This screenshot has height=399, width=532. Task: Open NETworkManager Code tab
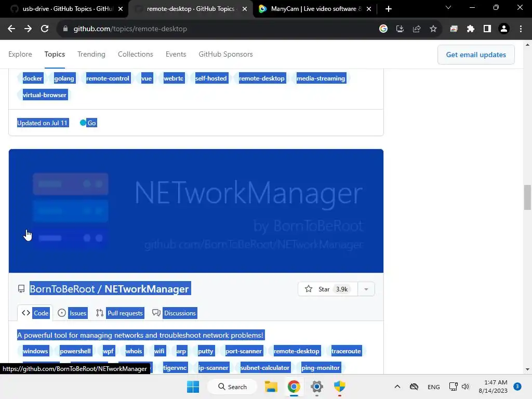(x=35, y=313)
